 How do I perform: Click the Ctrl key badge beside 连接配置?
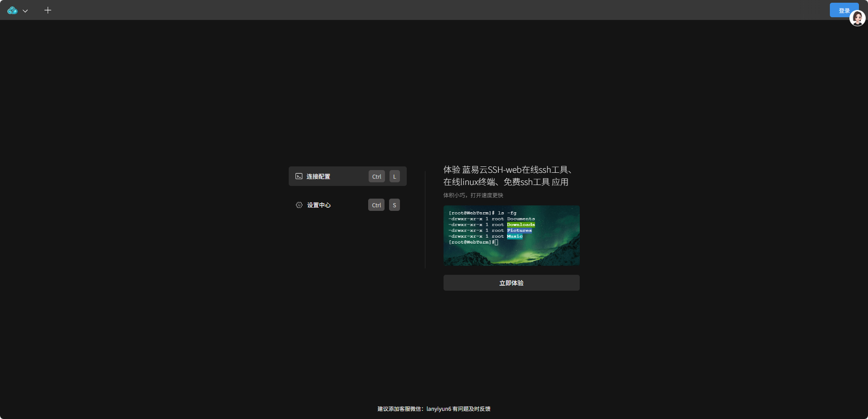tap(377, 176)
